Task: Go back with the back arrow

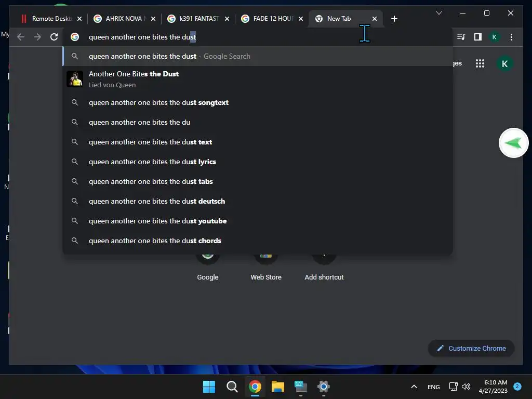Action: tap(21, 37)
